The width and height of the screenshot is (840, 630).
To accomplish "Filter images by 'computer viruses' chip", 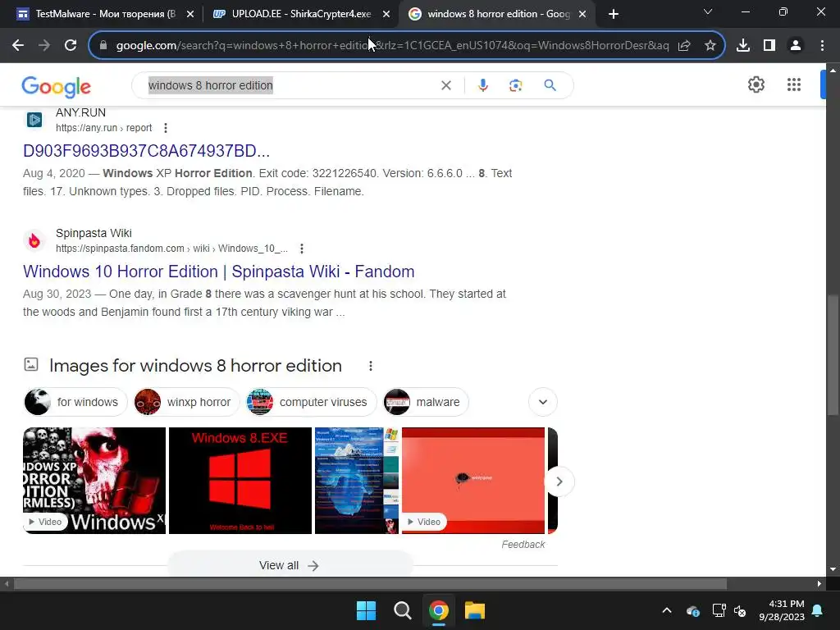I will [311, 402].
